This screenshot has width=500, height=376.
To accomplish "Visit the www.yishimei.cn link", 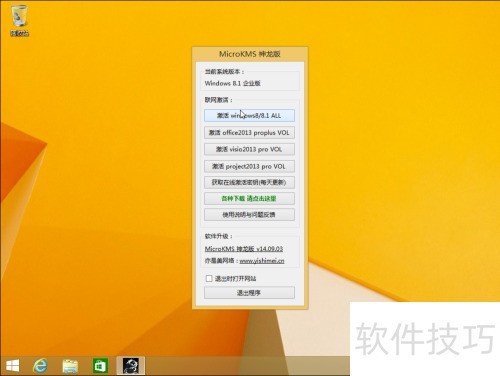I will (262, 261).
